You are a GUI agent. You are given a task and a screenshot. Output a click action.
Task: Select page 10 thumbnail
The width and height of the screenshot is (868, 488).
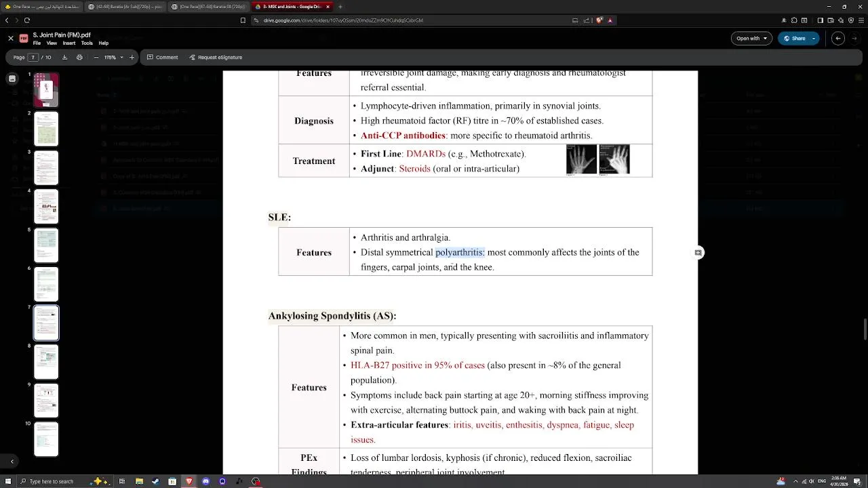[x=46, y=439]
